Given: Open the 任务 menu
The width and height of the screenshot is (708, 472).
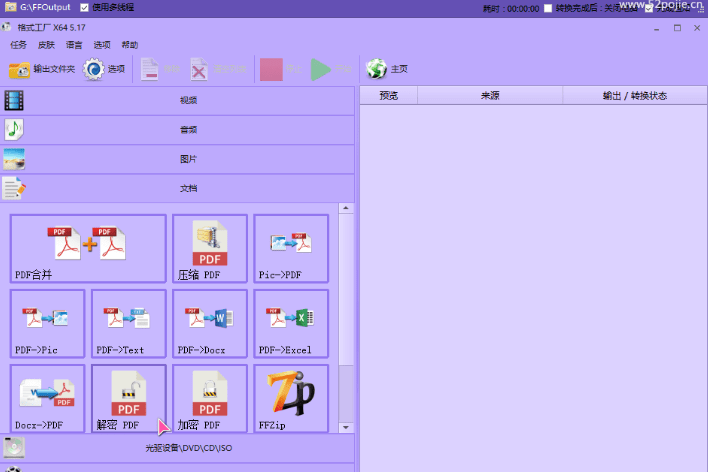Looking at the screenshot, I should [x=19, y=45].
